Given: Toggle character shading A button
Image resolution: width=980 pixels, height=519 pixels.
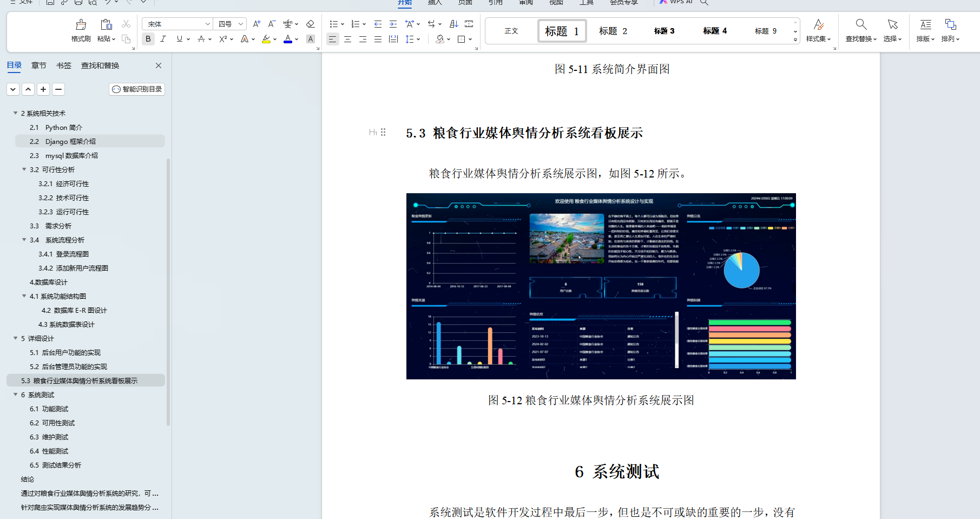Looking at the screenshot, I should pyautogui.click(x=310, y=39).
